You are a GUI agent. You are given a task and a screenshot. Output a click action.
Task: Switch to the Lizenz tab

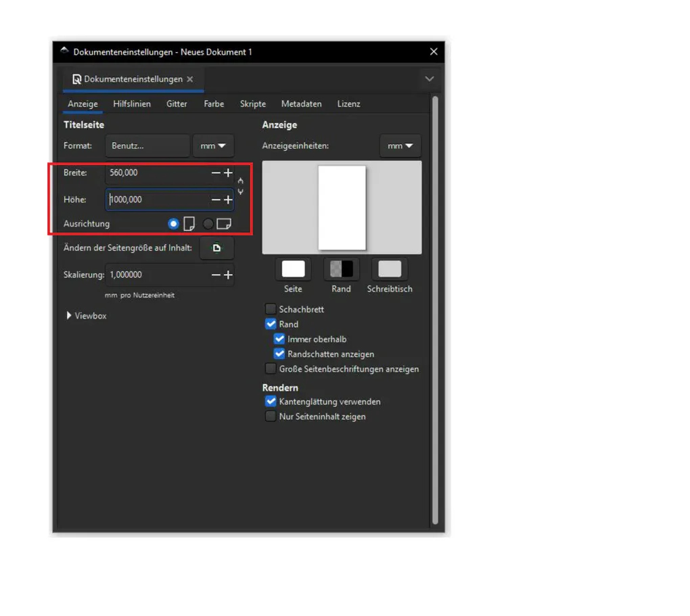pyautogui.click(x=349, y=104)
